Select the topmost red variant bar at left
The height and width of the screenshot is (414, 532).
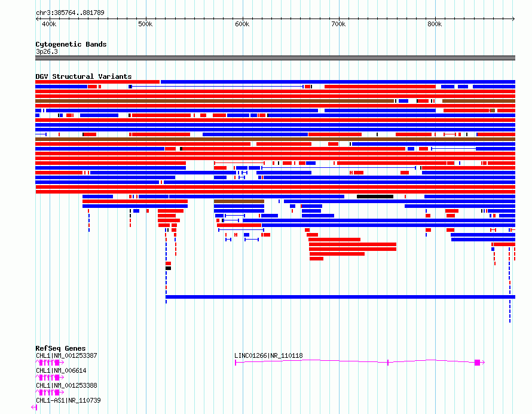click(97, 82)
